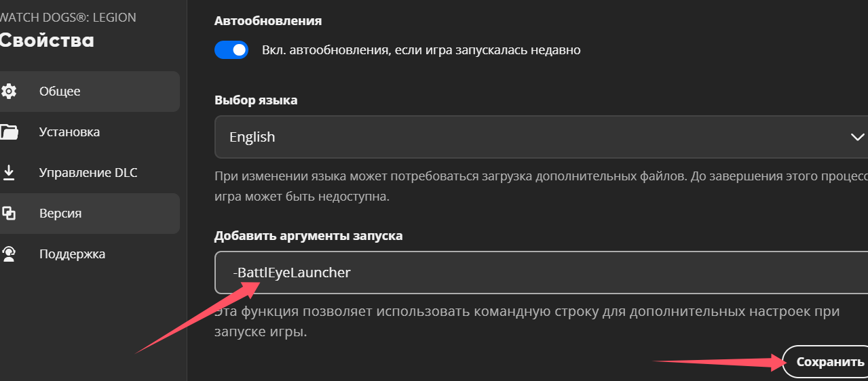Focus the launch arguments field with -BattlEyeLauncher

click(541, 273)
